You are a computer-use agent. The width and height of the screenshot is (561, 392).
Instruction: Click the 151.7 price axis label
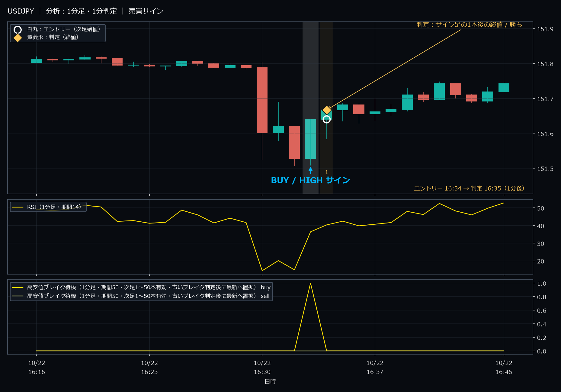pyautogui.click(x=545, y=99)
